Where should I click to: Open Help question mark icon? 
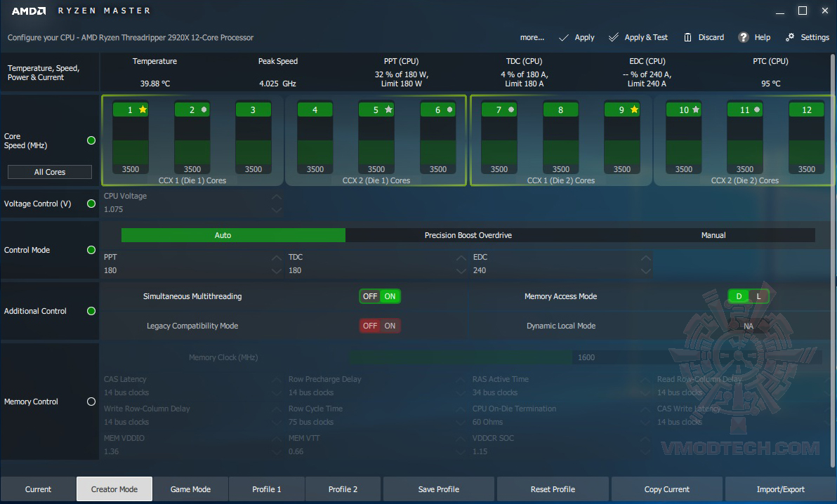(x=743, y=37)
